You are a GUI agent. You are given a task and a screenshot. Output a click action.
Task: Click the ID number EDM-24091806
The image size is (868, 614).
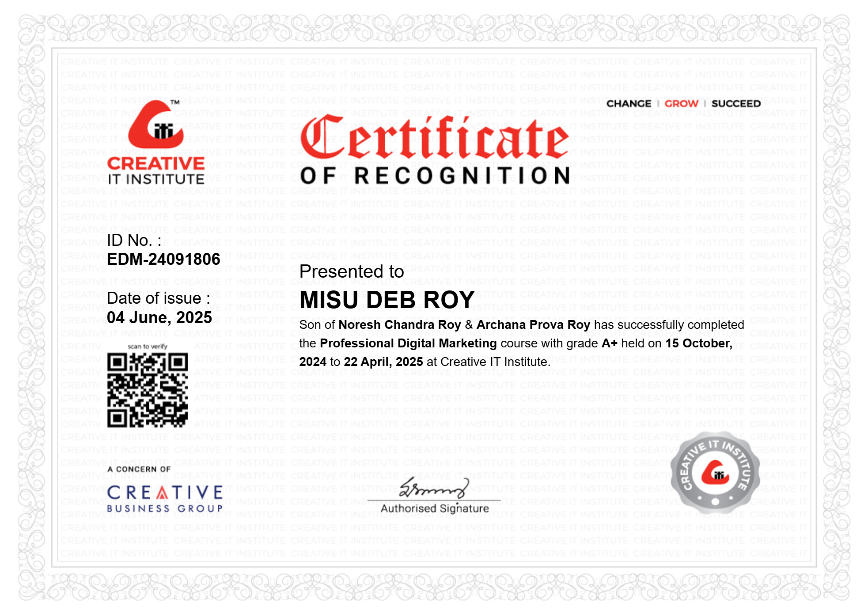click(x=163, y=259)
